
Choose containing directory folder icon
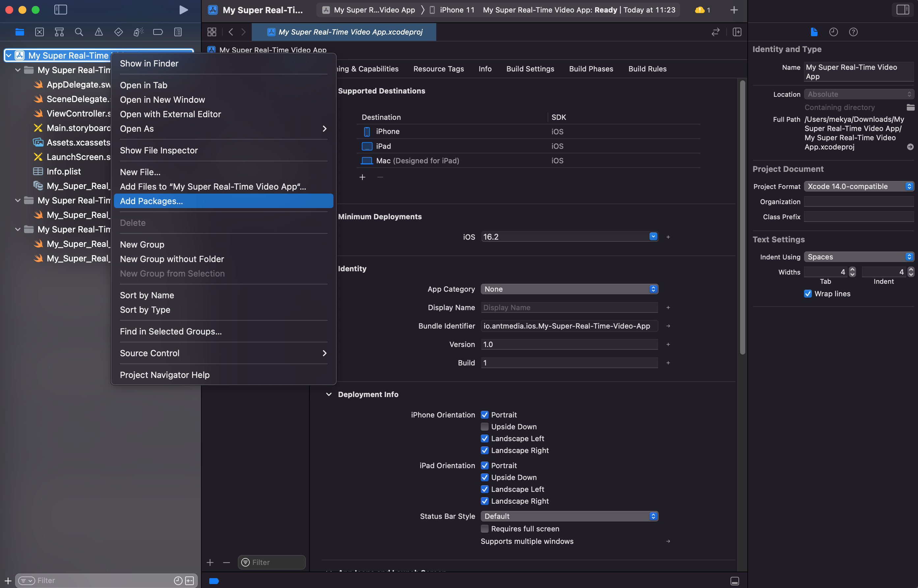(x=910, y=107)
